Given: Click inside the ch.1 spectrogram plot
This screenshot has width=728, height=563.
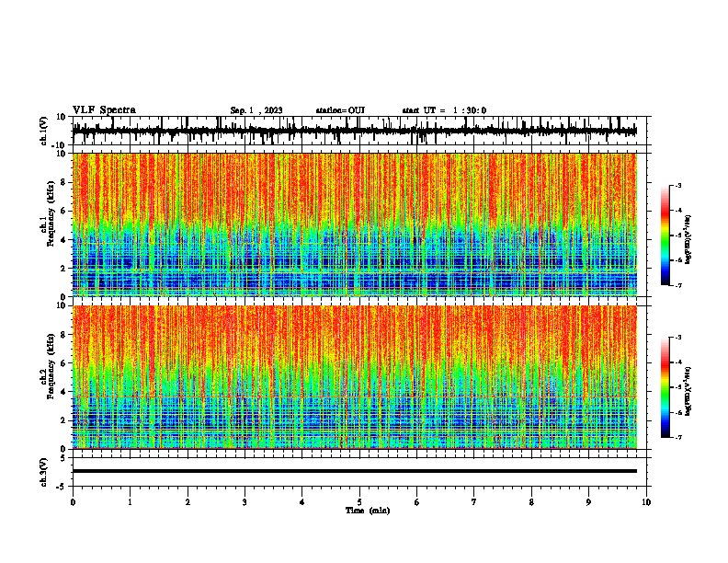Looking at the screenshot, I should [355, 224].
